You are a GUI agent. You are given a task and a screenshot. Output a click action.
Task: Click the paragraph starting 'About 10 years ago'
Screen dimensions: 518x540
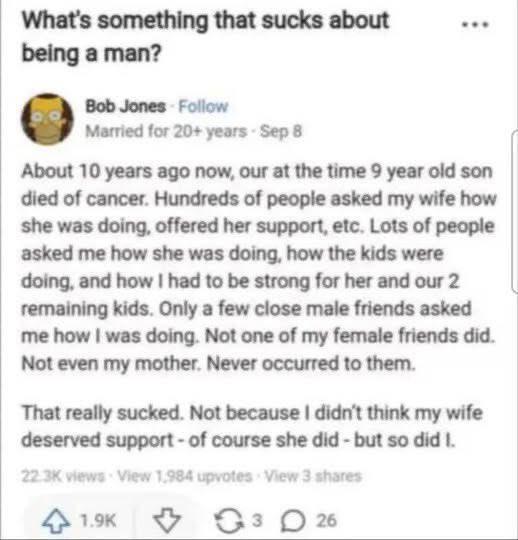(x=259, y=267)
